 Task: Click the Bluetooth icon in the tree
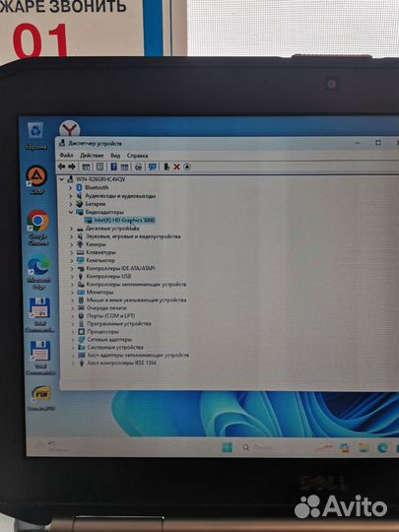(x=79, y=187)
